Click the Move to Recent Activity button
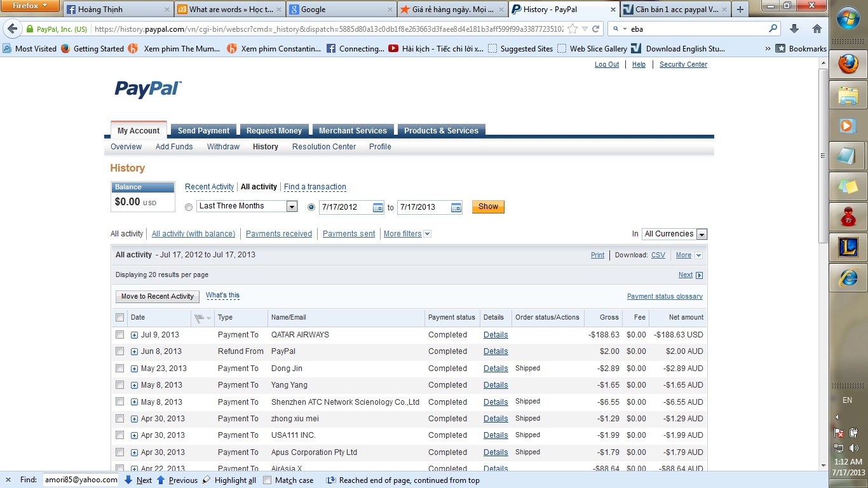 [158, 297]
